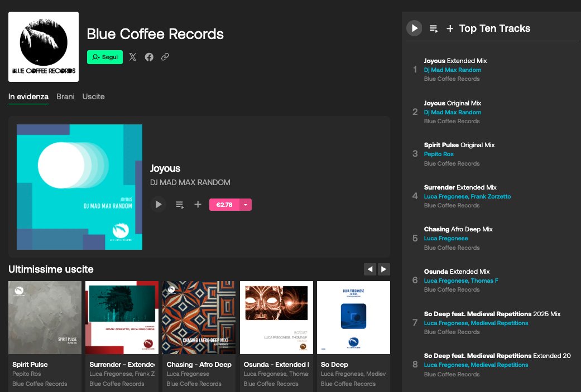This screenshot has height=392, width=581.
Task: Open Luca Fregonese artist on track 5
Action: point(446,239)
